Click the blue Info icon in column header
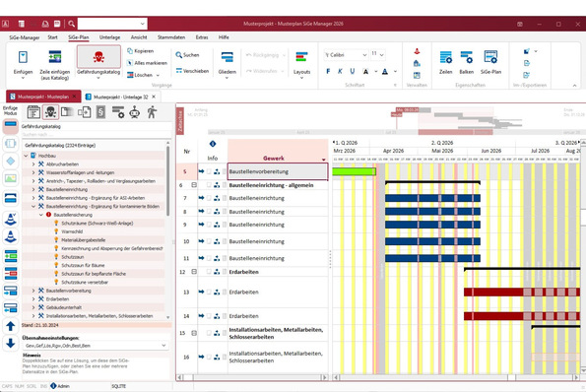586x392 pixels. 213,144
